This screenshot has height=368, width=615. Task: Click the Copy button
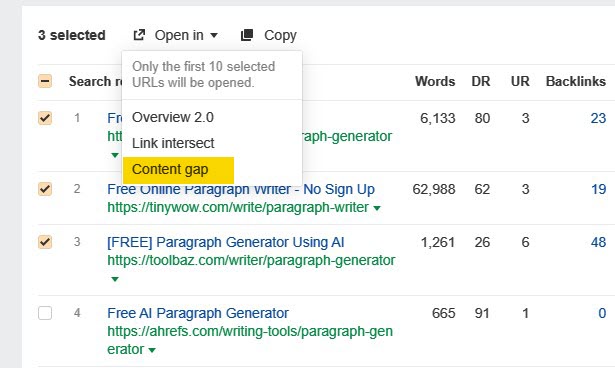tap(269, 35)
